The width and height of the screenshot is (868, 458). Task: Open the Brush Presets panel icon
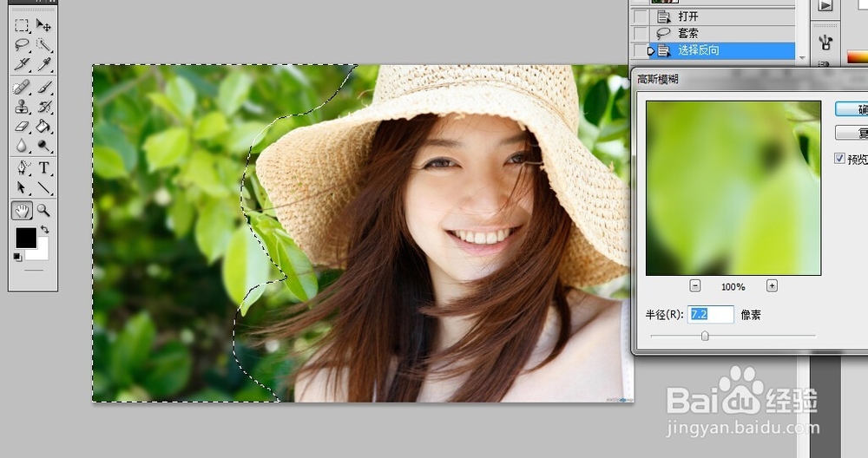tap(825, 42)
